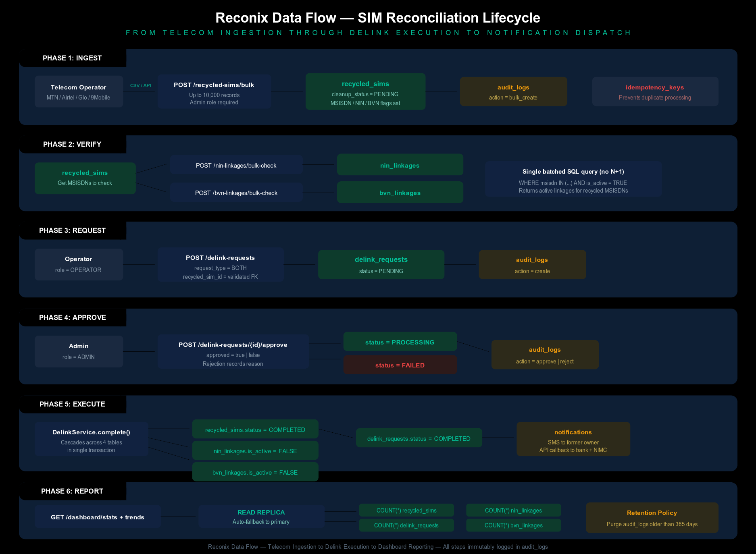Select the audit_logs bulk_create node
756x554 pixels.
pos(513,91)
